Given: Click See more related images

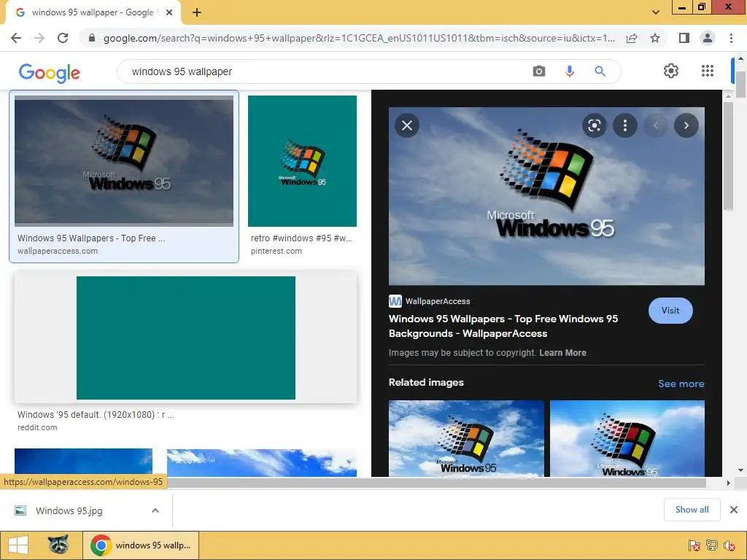Looking at the screenshot, I should [x=681, y=384].
